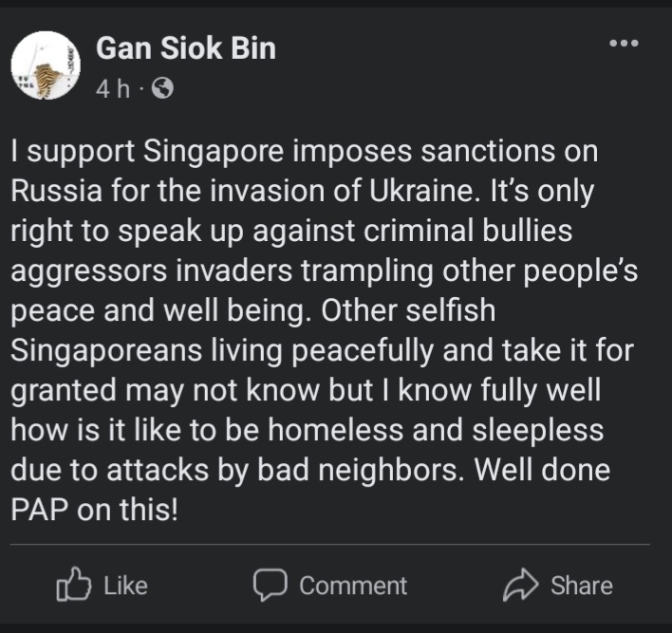Open Gan Siok Bin's profile picture
This screenshot has width=672, height=633.
(46, 65)
